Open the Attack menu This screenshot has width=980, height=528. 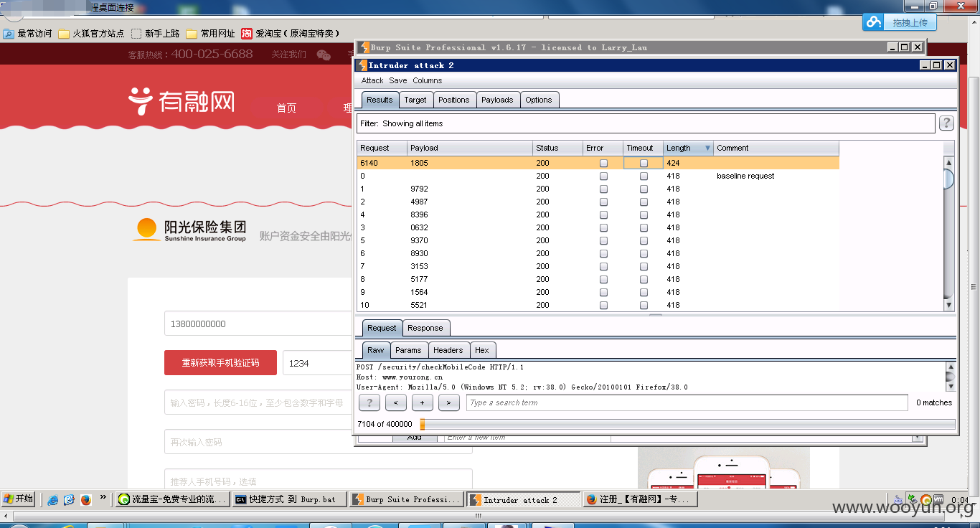[x=372, y=80]
